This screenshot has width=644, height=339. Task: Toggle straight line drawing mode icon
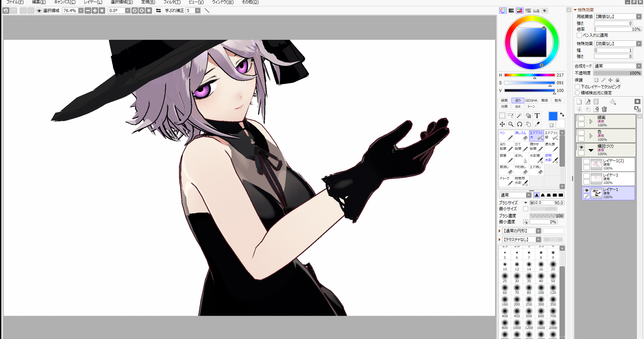point(207,11)
